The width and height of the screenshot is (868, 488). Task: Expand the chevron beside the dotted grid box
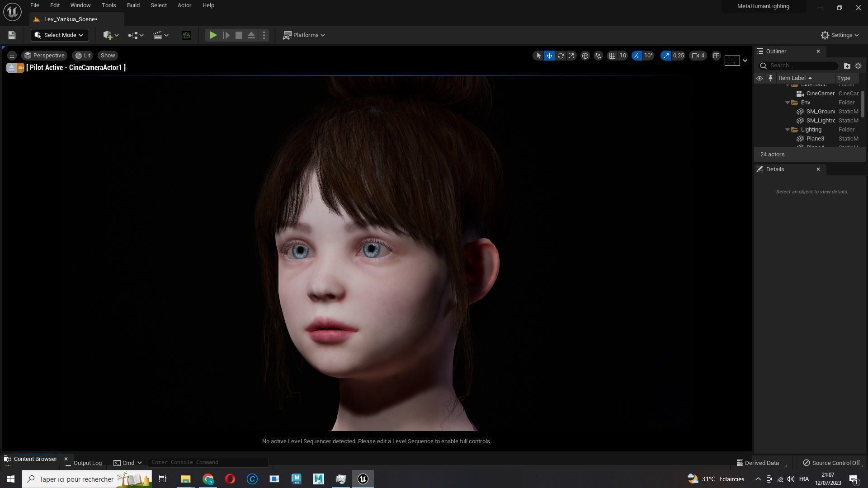coord(745,61)
